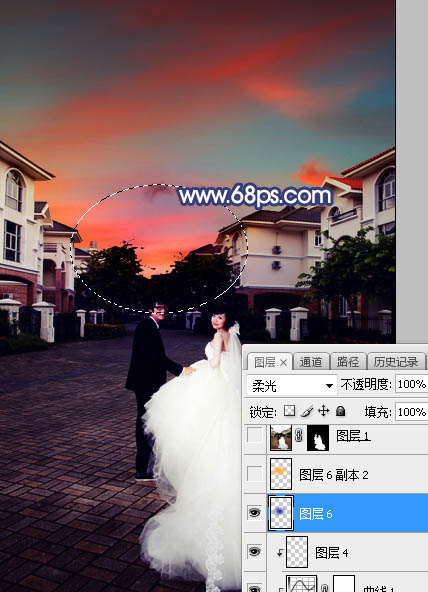The image size is (428, 592).
Task: Click the 填充 fill value field
Action: click(411, 412)
